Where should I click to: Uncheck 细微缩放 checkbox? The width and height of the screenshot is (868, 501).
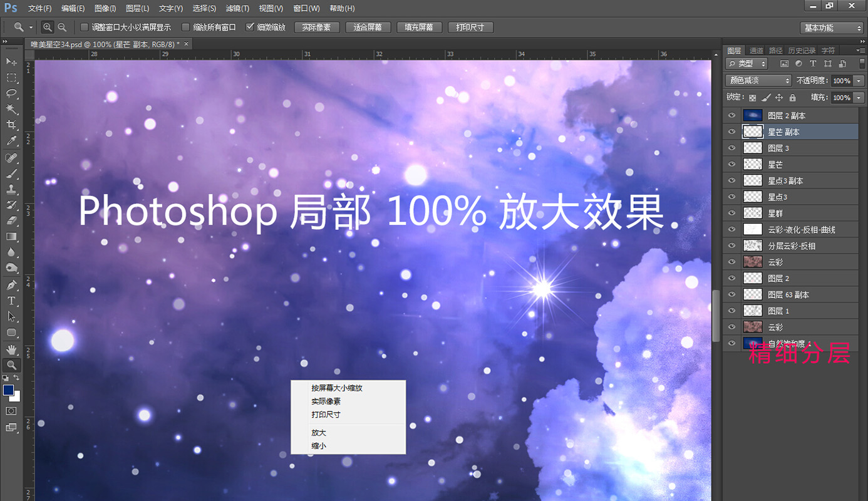[250, 28]
